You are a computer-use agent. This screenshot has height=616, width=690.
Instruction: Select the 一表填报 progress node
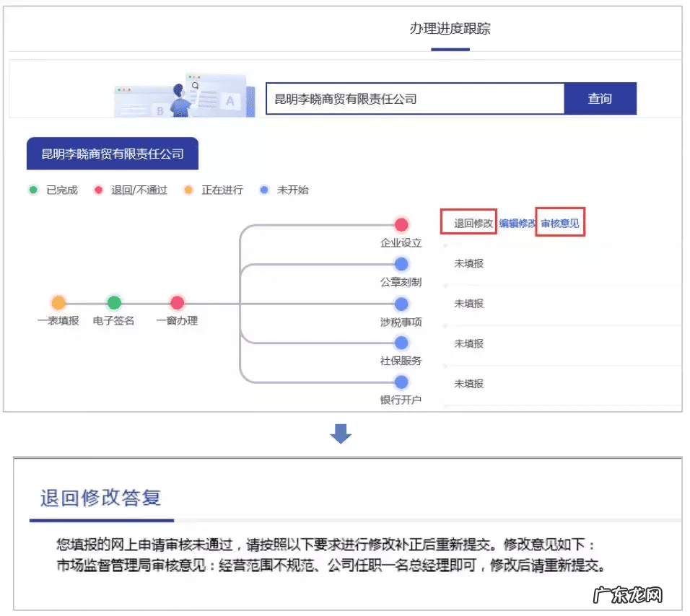click(x=59, y=303)
